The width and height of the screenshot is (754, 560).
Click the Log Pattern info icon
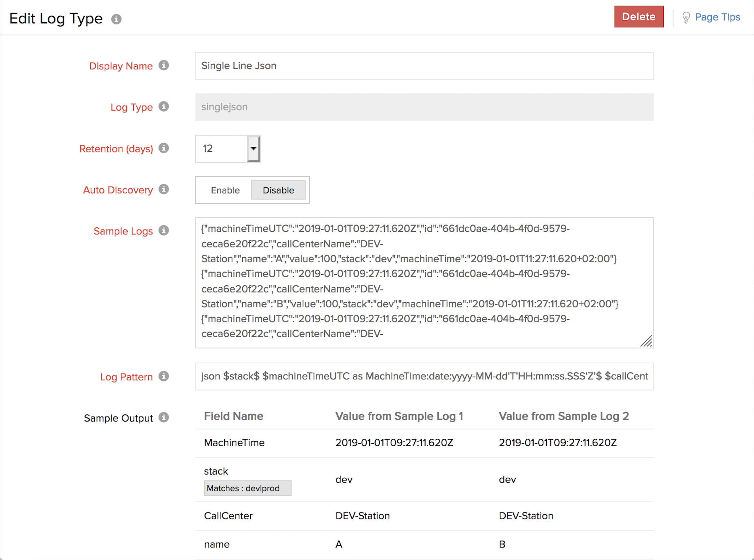click(164, 376)
